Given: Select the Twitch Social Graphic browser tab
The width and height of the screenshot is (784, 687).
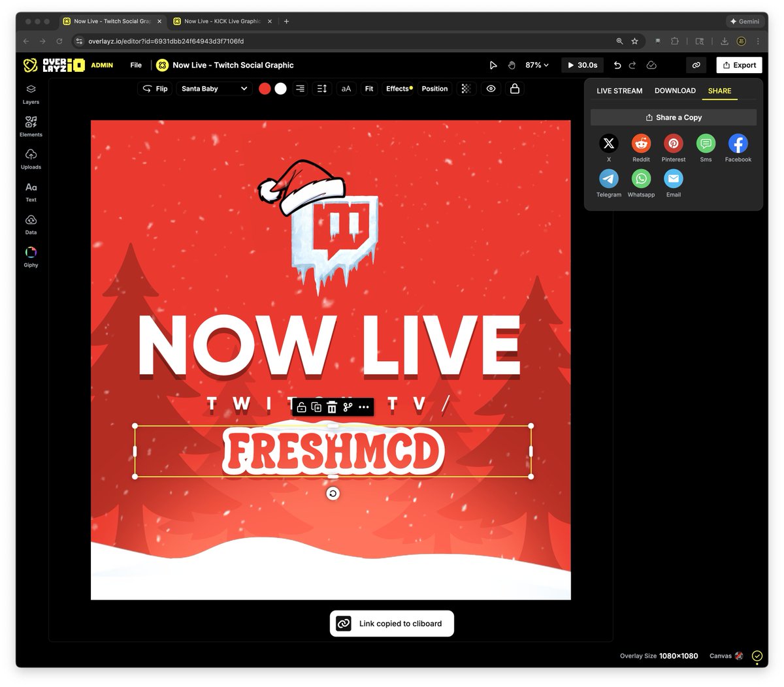Looking at the screenshot, I should click(112, 22).
